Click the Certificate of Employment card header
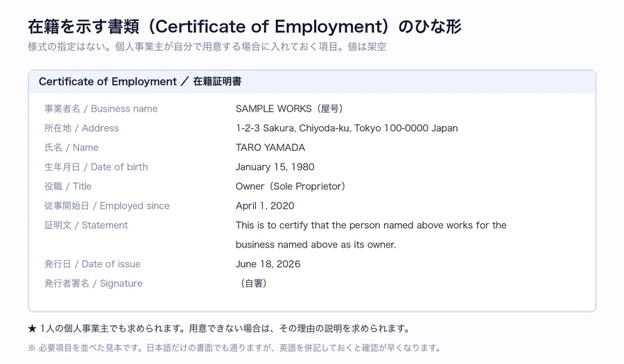 (312, 82)
